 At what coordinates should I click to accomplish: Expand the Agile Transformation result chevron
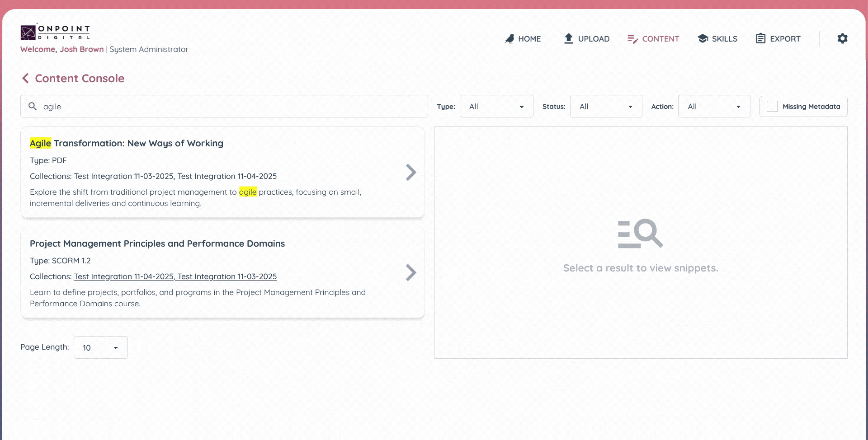tap(410, 172)
